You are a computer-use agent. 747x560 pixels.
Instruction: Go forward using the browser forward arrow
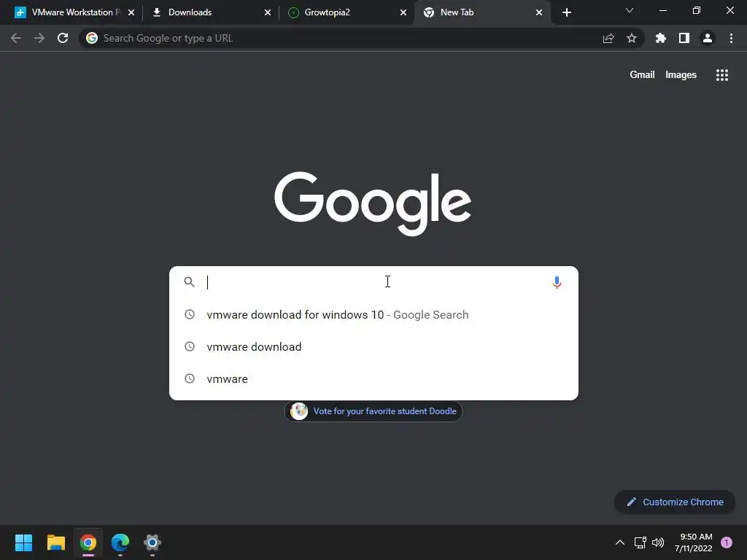click(39, 38)
